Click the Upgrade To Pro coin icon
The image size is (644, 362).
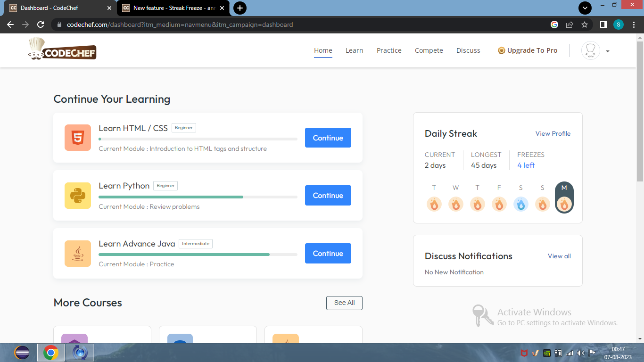[x=502, y=50]
